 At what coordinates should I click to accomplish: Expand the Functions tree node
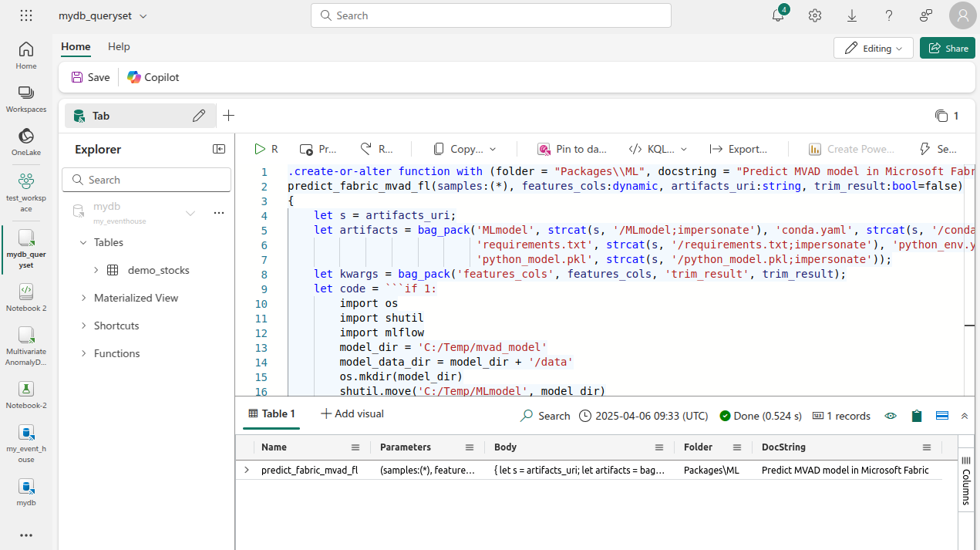[83, 353]
